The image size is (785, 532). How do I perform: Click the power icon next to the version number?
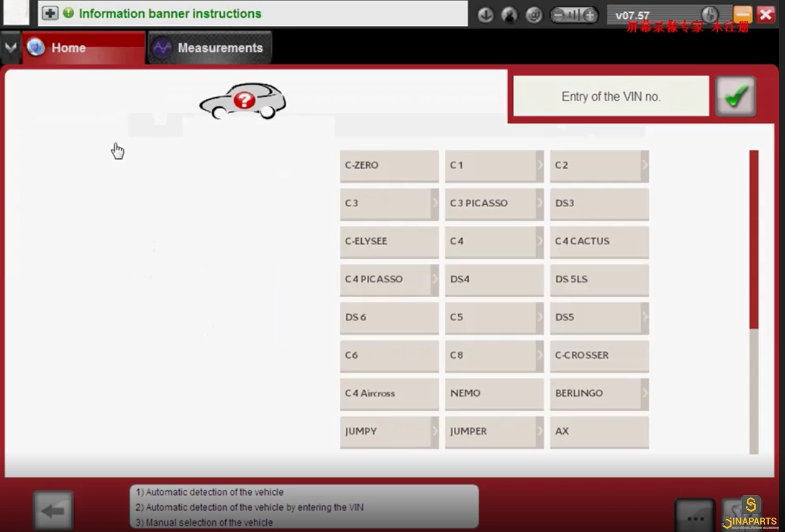[710, 14]
